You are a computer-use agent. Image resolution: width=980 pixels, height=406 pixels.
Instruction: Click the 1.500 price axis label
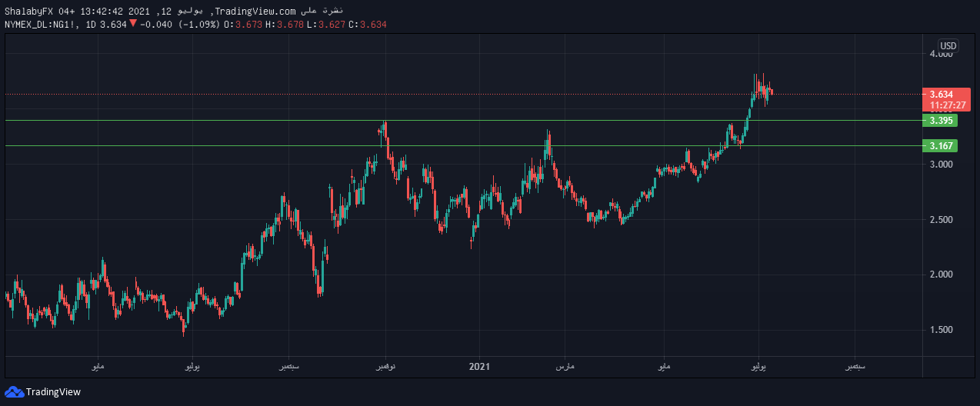pos(942,330)
